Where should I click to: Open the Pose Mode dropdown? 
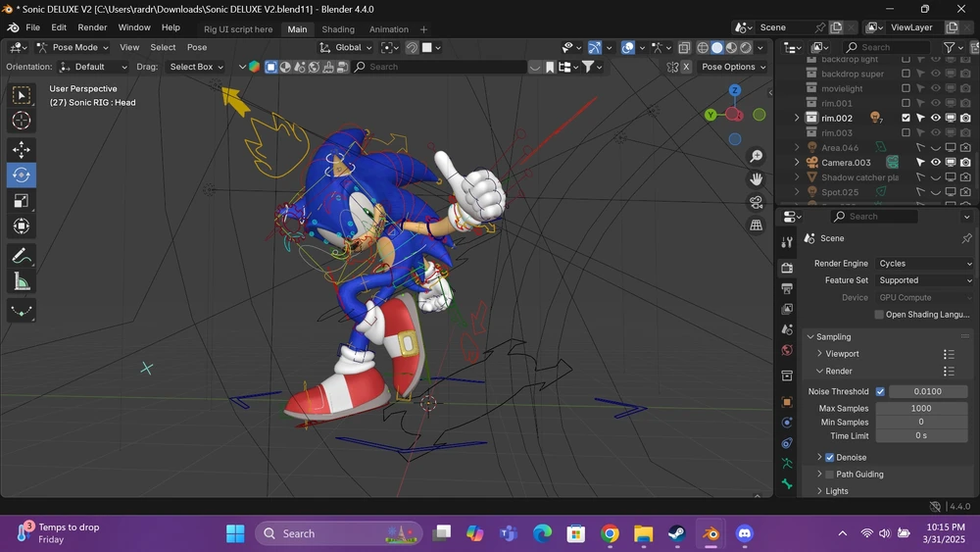[73, 47]
